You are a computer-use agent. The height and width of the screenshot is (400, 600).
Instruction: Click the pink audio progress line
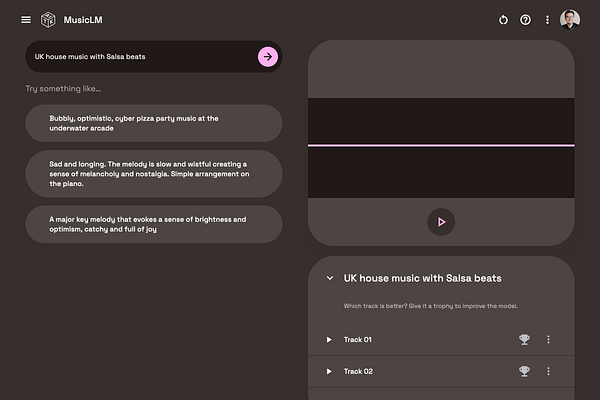[x=441, y=146]
